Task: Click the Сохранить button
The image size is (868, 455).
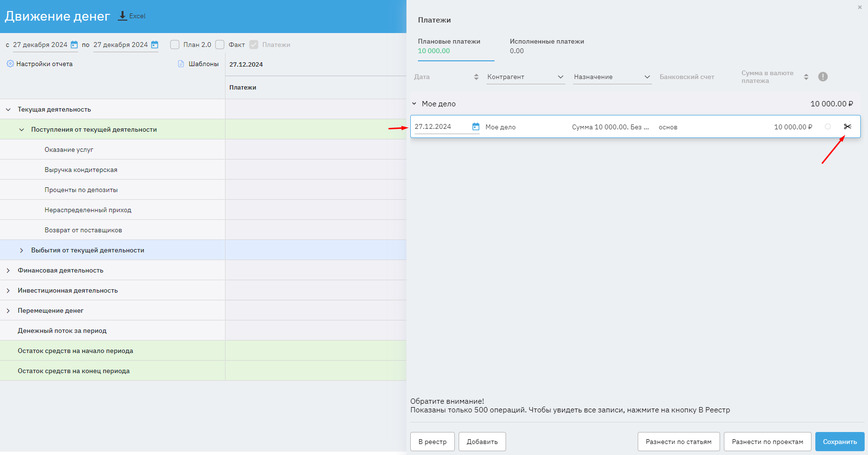Action: tap(839, 442)
